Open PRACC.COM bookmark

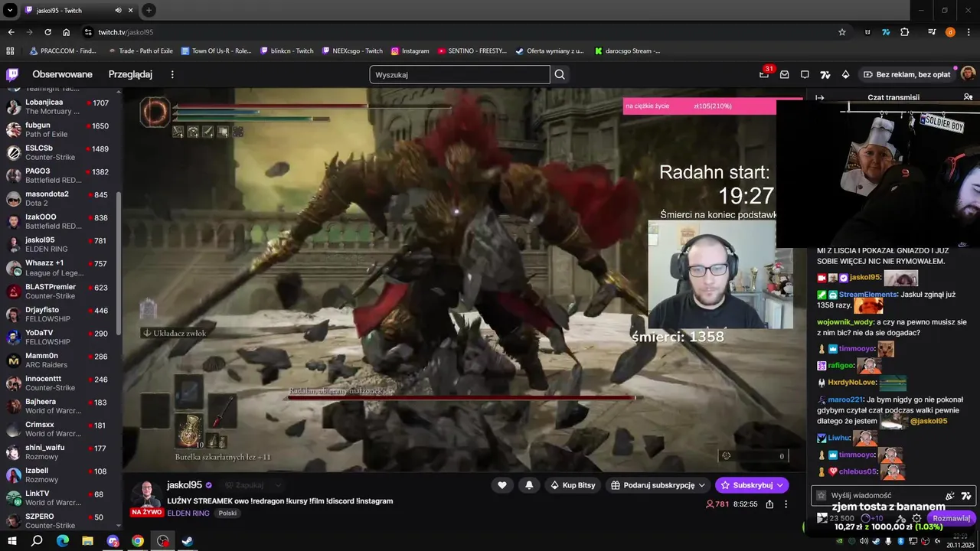(x=63, y=51)
